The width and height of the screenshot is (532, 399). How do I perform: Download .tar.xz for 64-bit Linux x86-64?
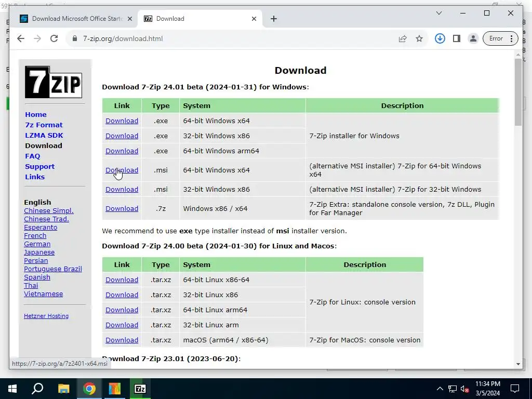122,280
